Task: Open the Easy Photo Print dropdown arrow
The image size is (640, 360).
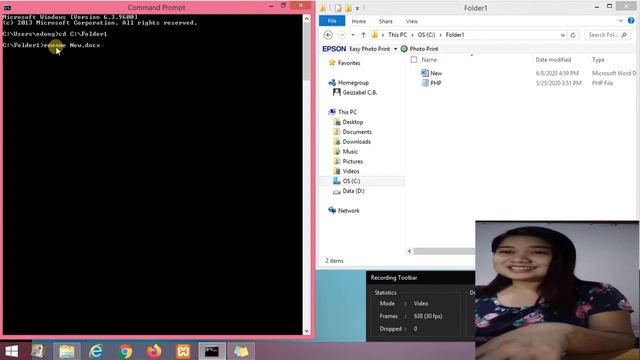Action: click(395, 49)
